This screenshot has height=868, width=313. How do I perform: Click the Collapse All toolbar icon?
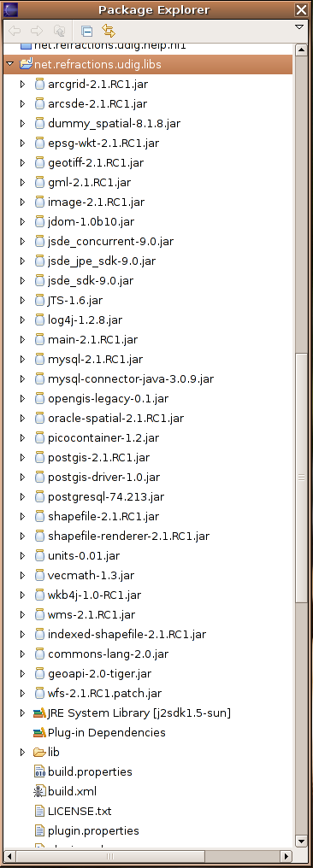(86, 31)
